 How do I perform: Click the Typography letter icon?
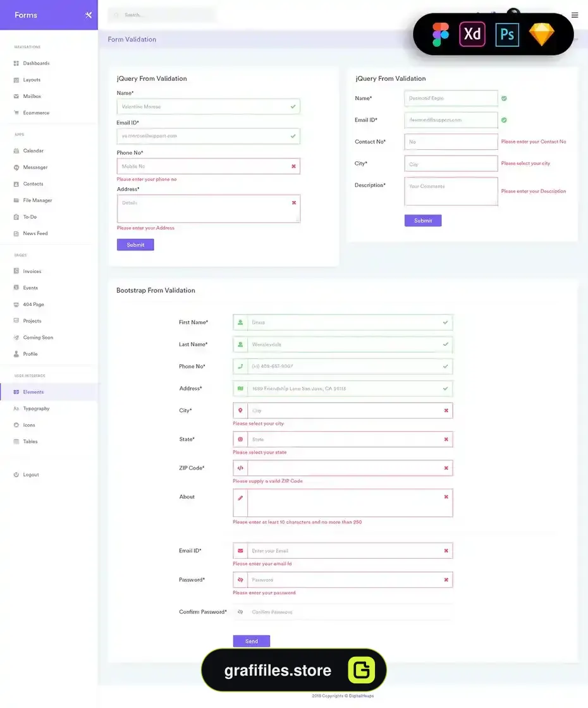pyautogui.click(x=16, y=408)
